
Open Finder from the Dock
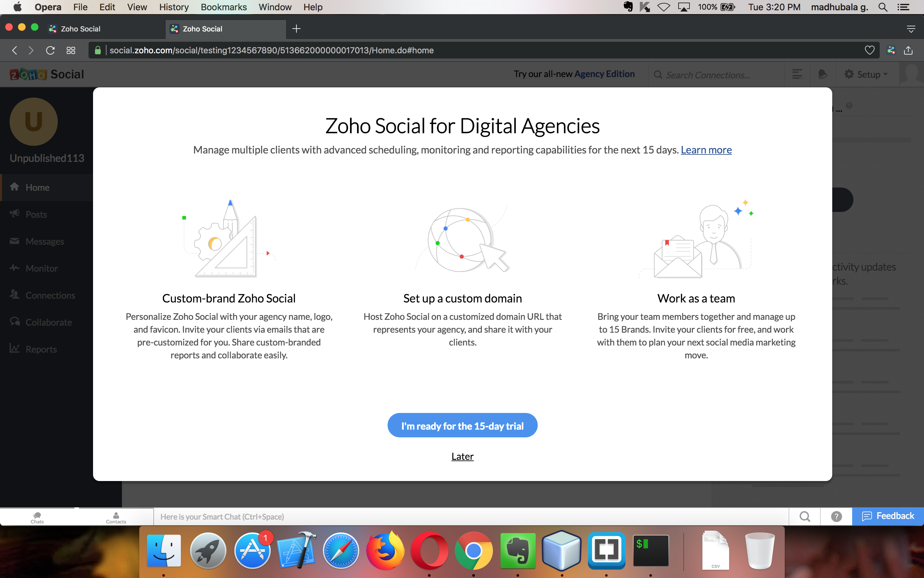[x=164, y=551]
